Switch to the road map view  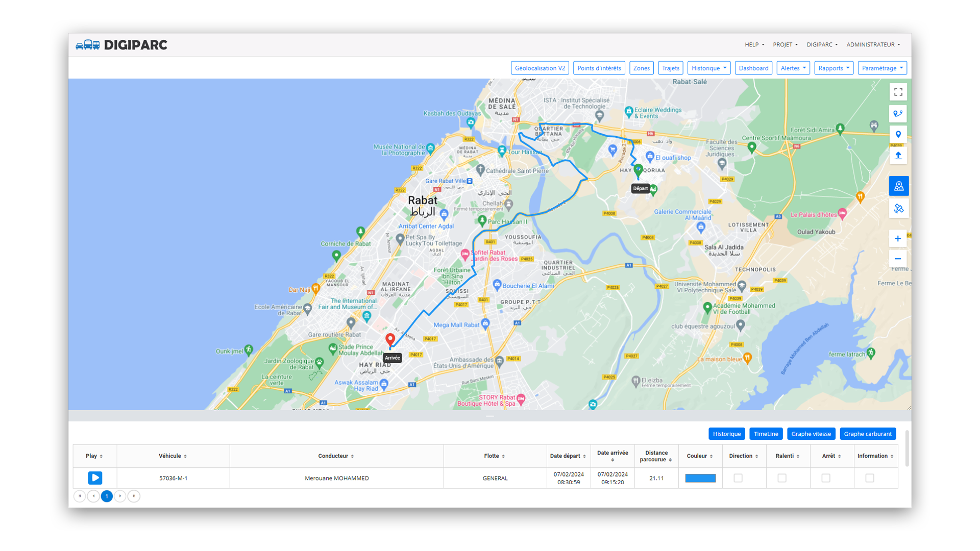tap(898, 186)
